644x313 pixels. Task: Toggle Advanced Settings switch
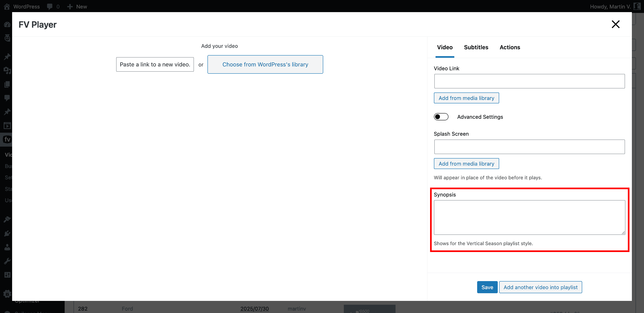[x=441, y=117]
